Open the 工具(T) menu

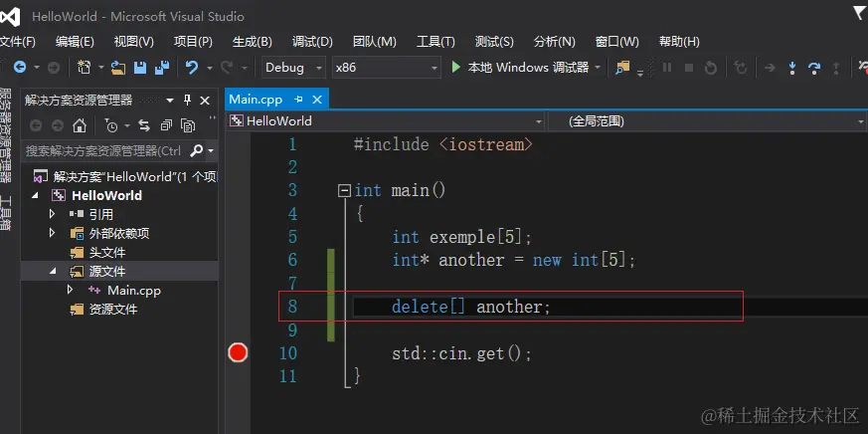(435, 42)
